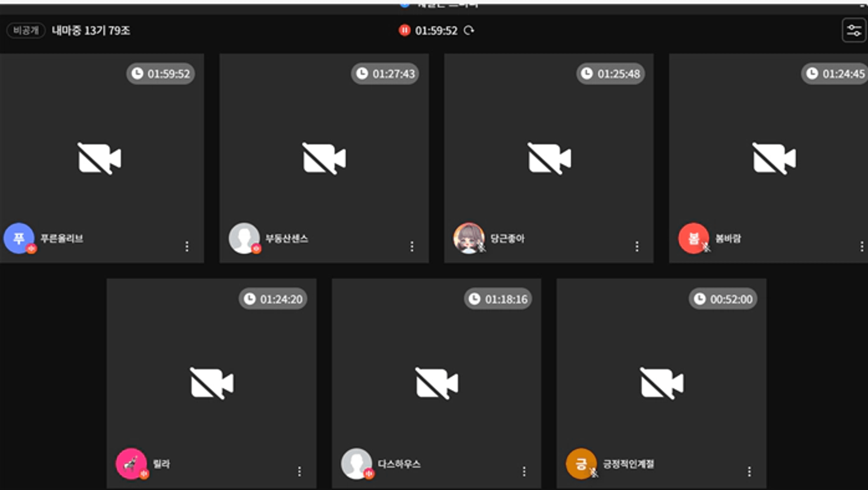Open 릴라 tile's three-dot menu
The height and width of the screenshot is (490, 868).
[300, 471]
